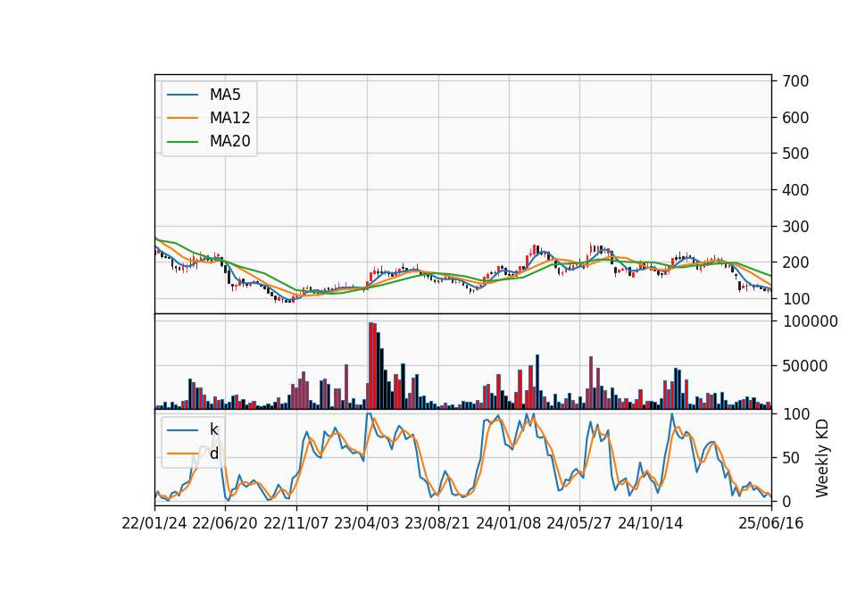Click the MA20 legend label
Viewport: 857px width, 616px height.
pyautogui.click(x=229, y=142)
